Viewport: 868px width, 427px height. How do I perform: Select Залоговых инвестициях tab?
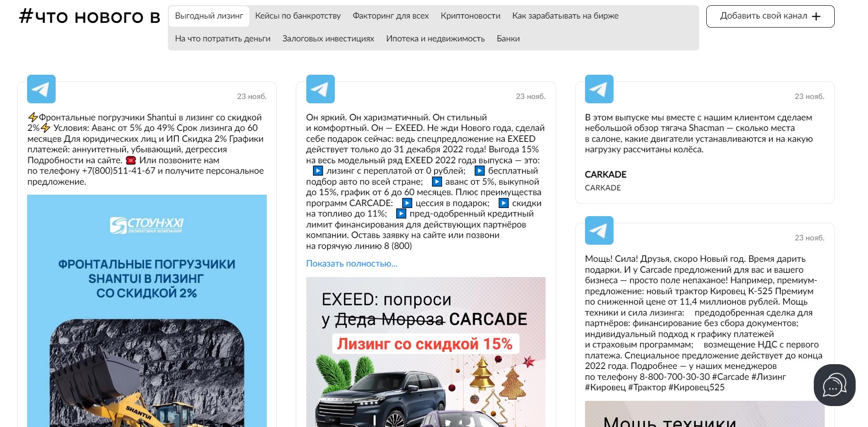pos(328,39)
